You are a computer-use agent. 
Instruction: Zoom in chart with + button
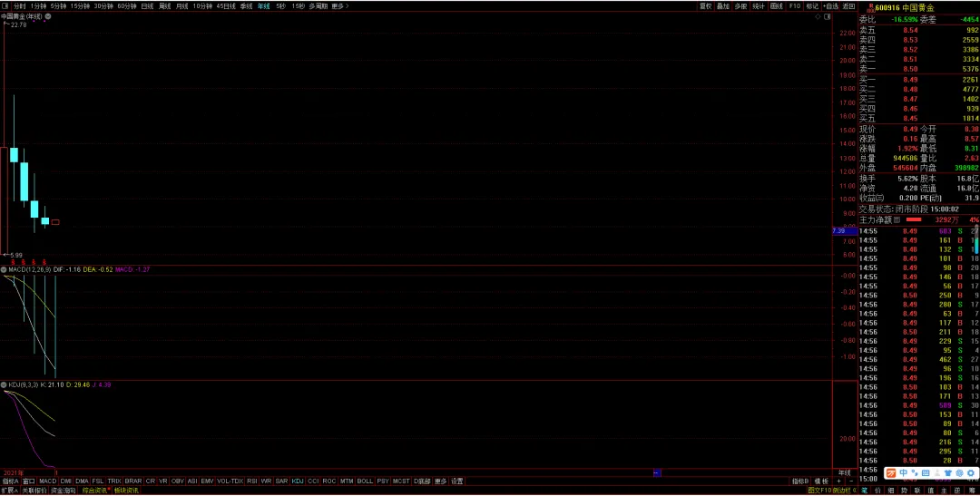(838, 481)
